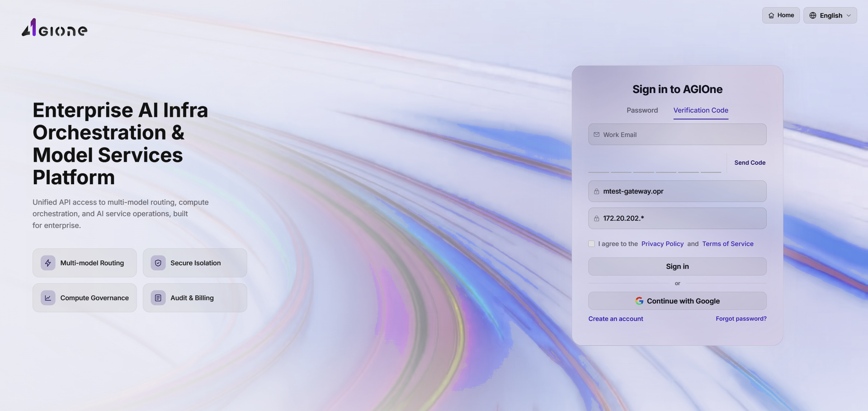Click the Sign in button
Screen dimensions: 868x411
pos(677,266)
